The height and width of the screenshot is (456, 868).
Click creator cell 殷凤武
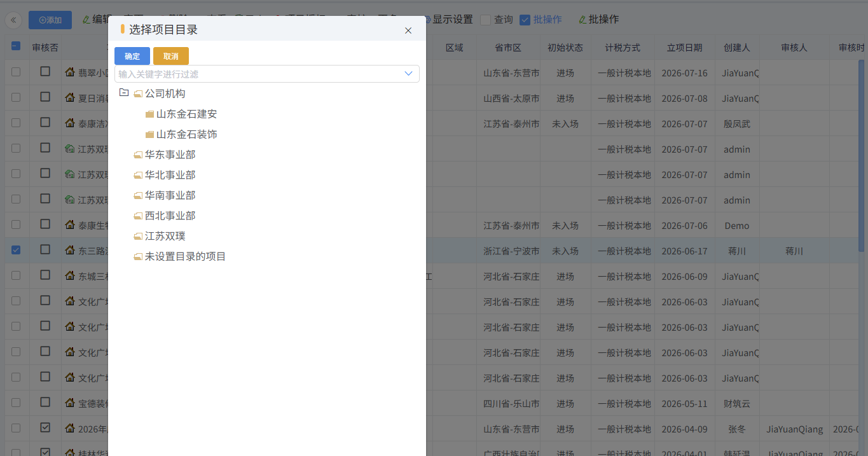tap(737, 124)
